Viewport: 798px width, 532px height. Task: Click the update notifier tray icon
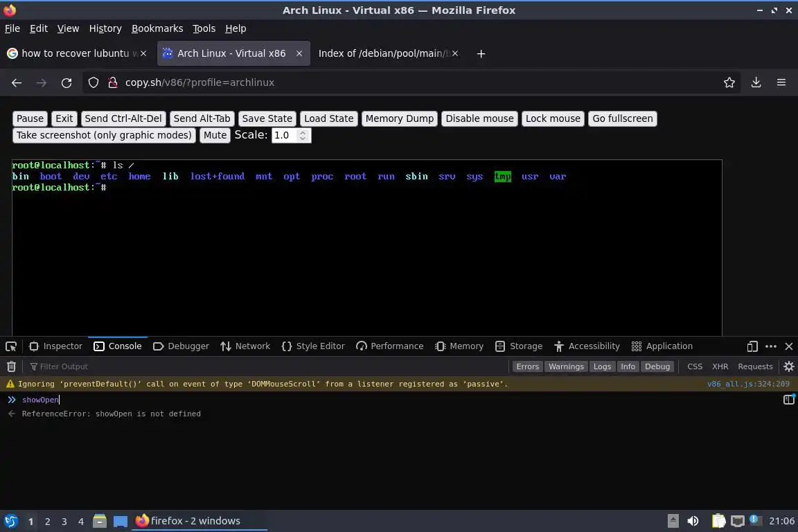pyautogui.click(x=755, y=520)
